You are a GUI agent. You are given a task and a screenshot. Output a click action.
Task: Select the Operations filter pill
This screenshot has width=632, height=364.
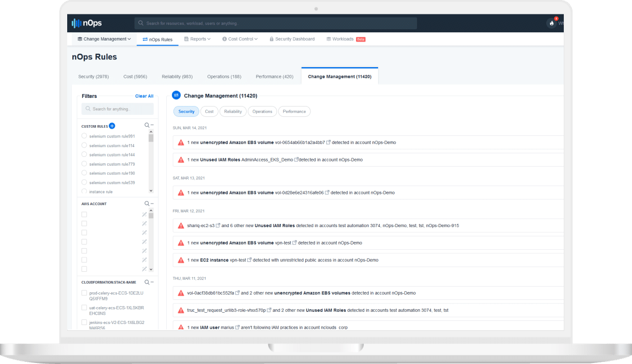(x=262, y=111)
